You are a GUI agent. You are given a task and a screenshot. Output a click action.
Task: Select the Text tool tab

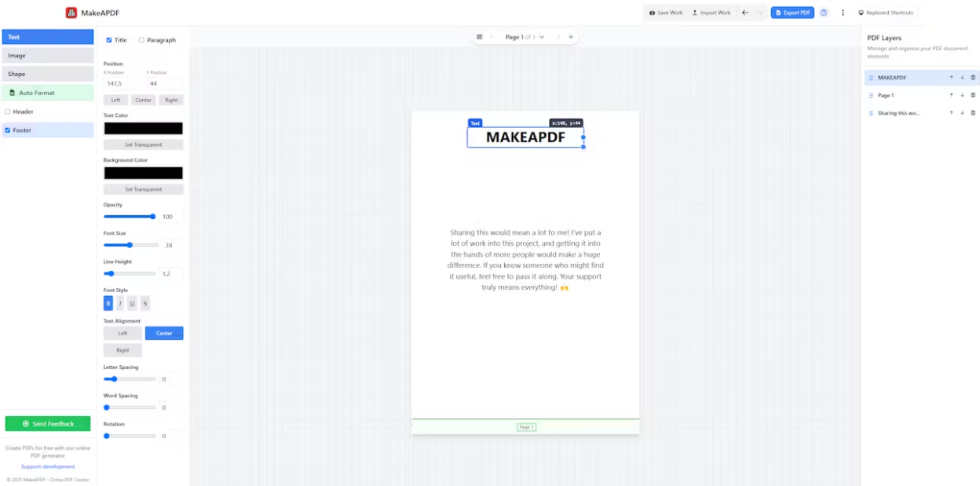click(x=48, y=37)
